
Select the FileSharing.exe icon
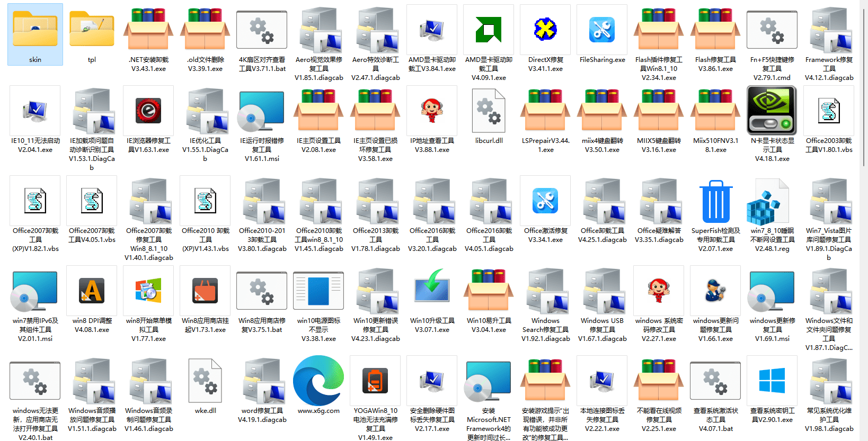point(602,29)
